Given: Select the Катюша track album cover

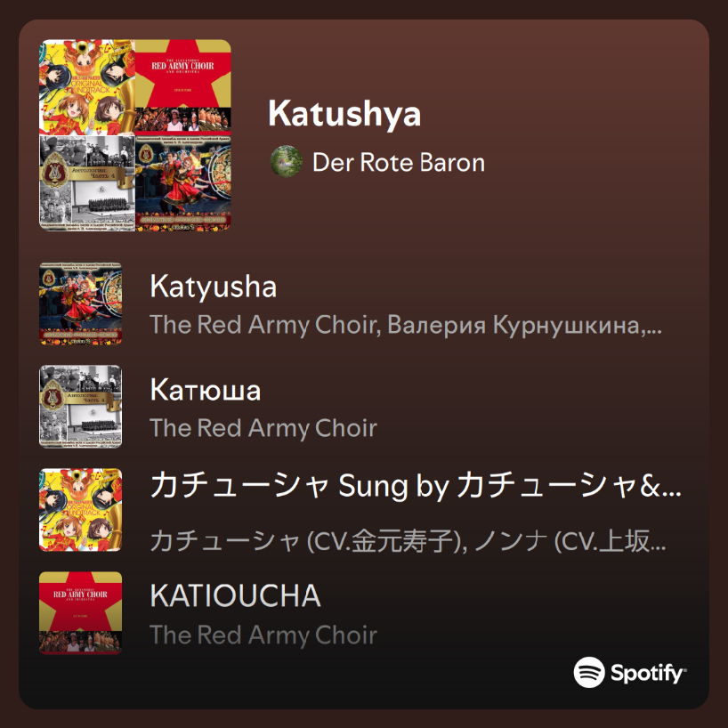Looking at the screenshot, I should tap(81, 407).
